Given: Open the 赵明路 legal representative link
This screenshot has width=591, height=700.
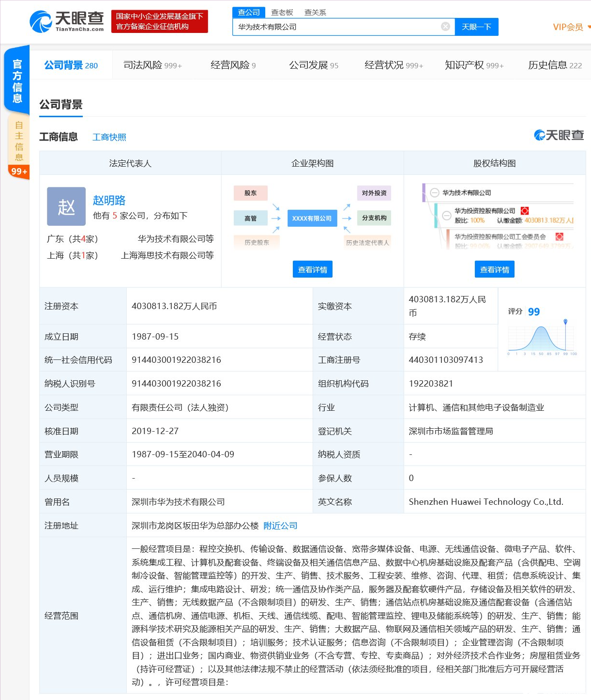Looking at the screenshot, I should 109,200.
